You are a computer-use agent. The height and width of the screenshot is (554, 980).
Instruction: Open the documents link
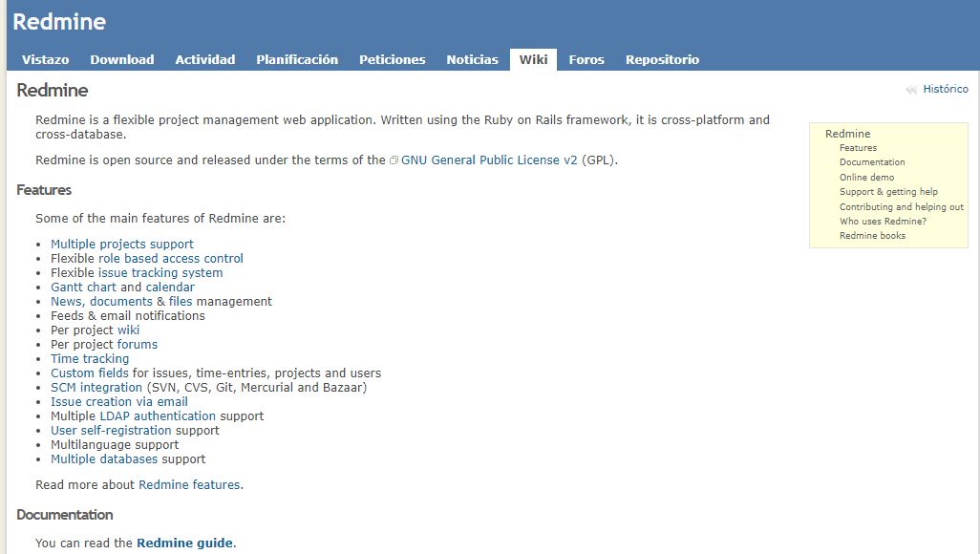[120, 302]
